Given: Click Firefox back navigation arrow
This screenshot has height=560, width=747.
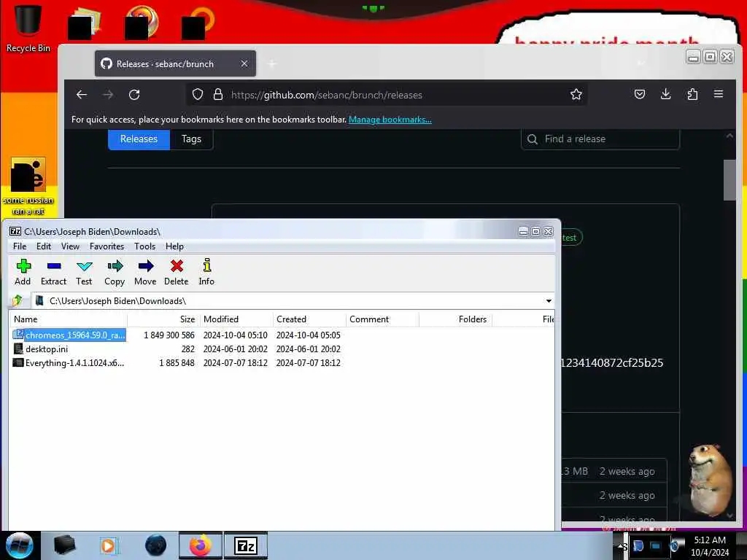Looking at the screenshot, I should (82, 95).
